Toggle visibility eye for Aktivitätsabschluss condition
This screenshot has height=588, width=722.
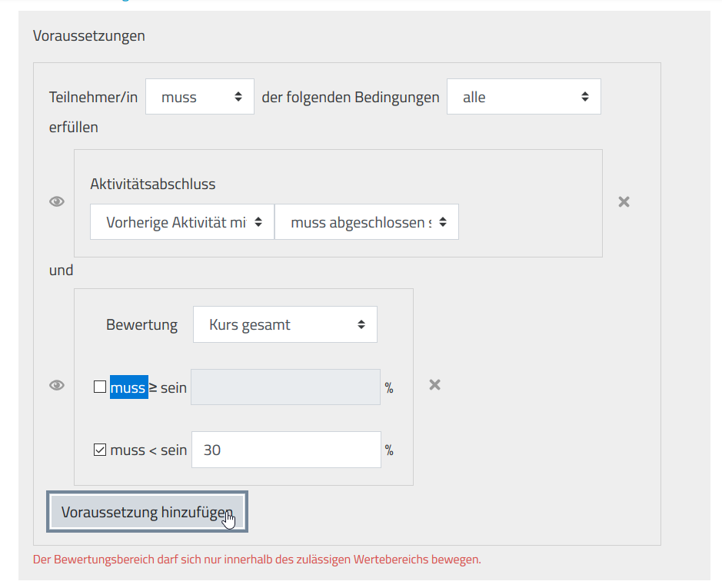57,202
